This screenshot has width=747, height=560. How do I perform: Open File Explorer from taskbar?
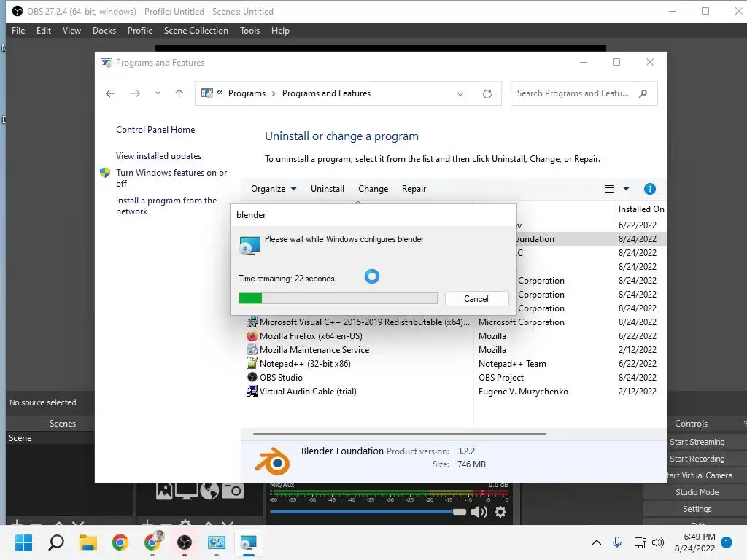[88, 542]
